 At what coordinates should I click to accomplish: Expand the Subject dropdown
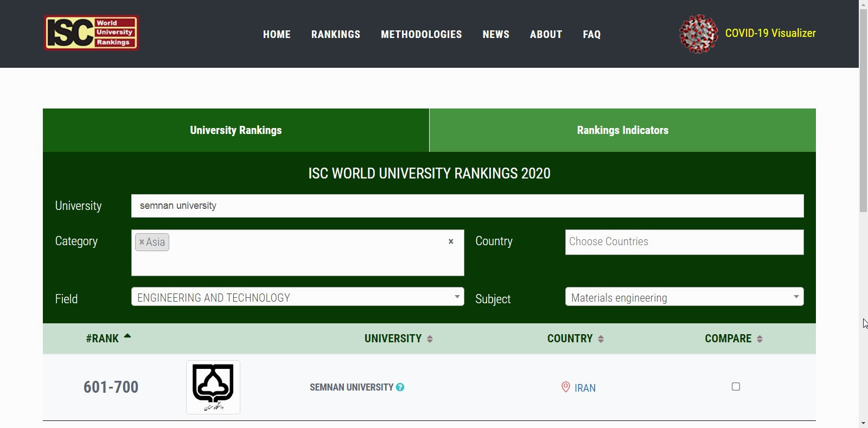point(684,297)
